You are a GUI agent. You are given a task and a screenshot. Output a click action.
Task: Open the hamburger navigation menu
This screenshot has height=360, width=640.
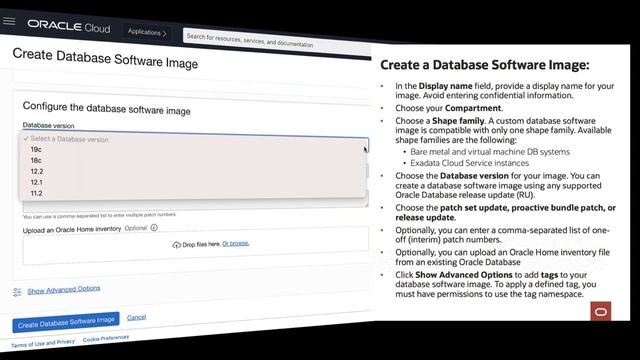(x=9, y=21)
